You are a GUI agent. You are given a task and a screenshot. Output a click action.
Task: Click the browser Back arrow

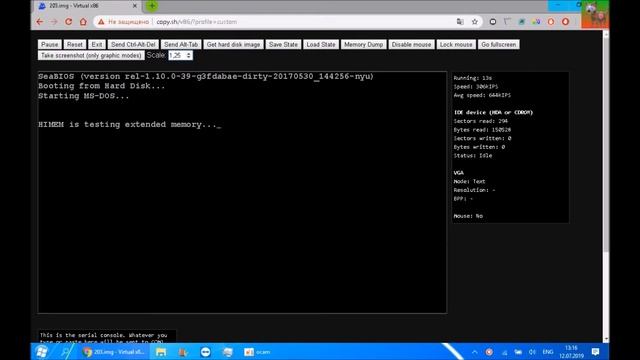40,22
